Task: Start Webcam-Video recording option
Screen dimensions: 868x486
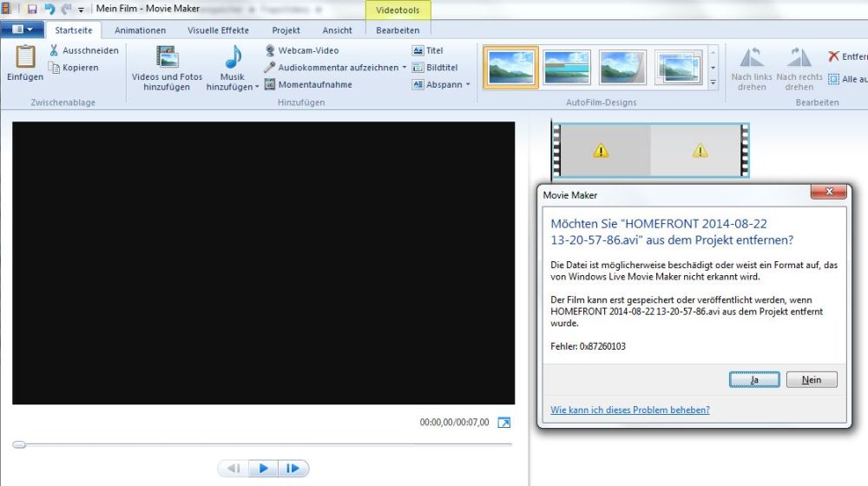Action: point(302,50)
